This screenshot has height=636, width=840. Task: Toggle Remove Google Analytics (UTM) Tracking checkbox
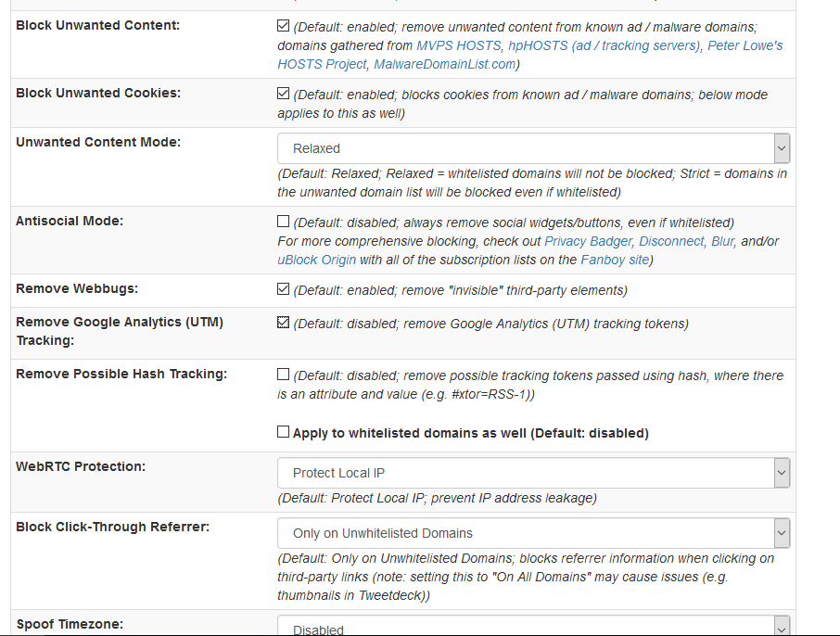[x=284, y=323]
